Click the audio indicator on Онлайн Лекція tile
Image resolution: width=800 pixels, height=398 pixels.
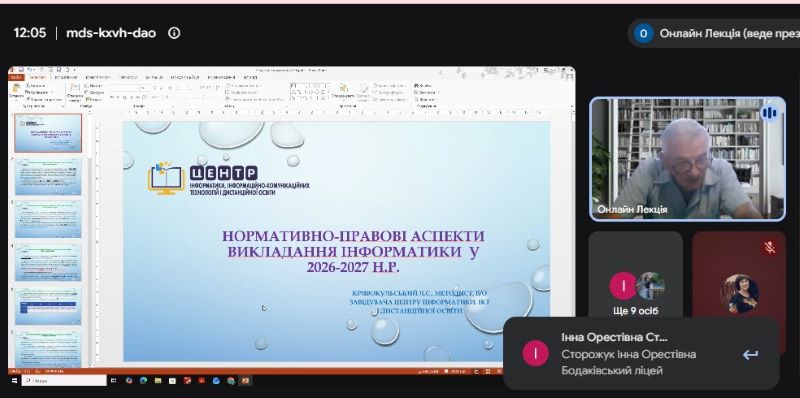click(x=769, y=113)
